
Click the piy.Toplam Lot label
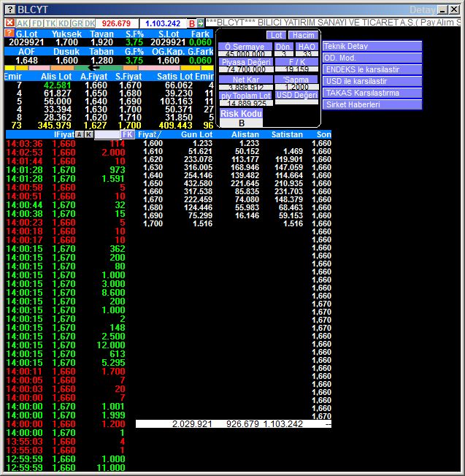pos(246,96)
